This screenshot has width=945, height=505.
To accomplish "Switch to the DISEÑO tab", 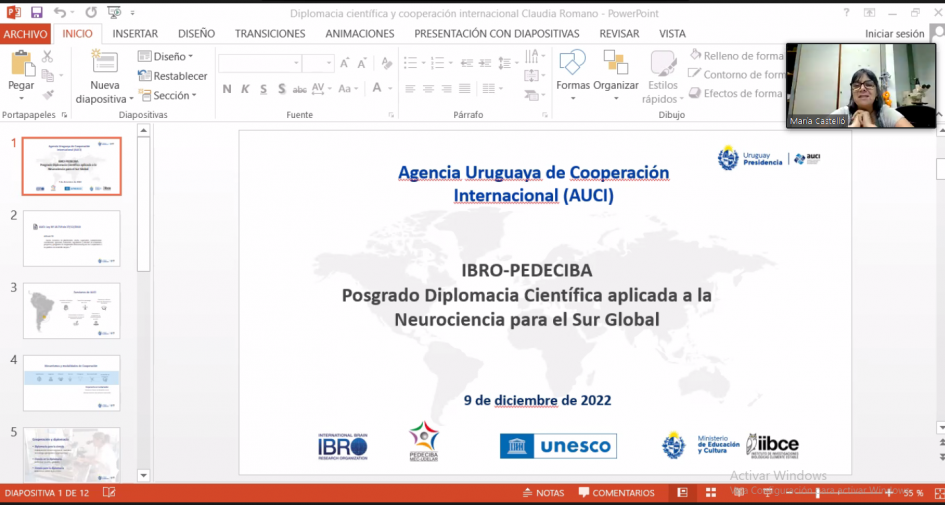I will (x=196, y=34).
